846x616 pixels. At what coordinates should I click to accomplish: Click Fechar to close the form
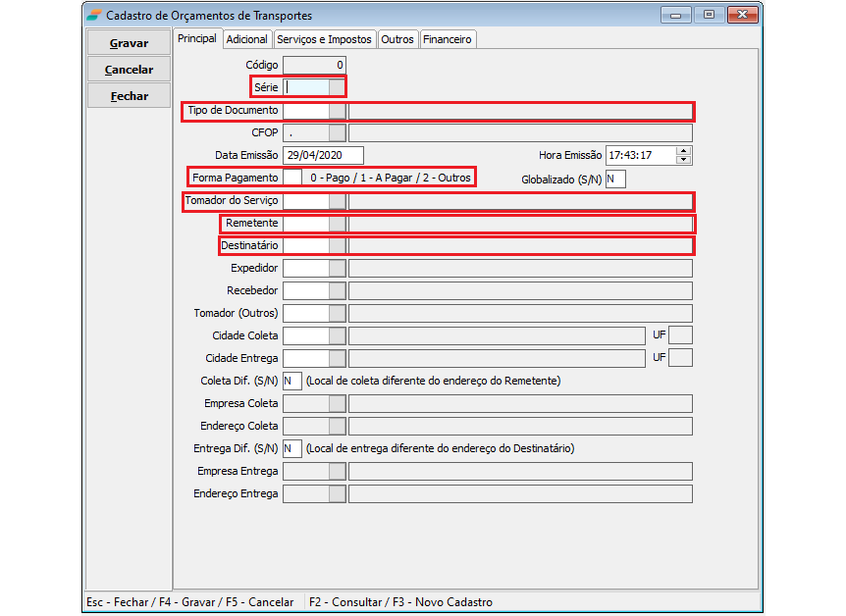129,96
